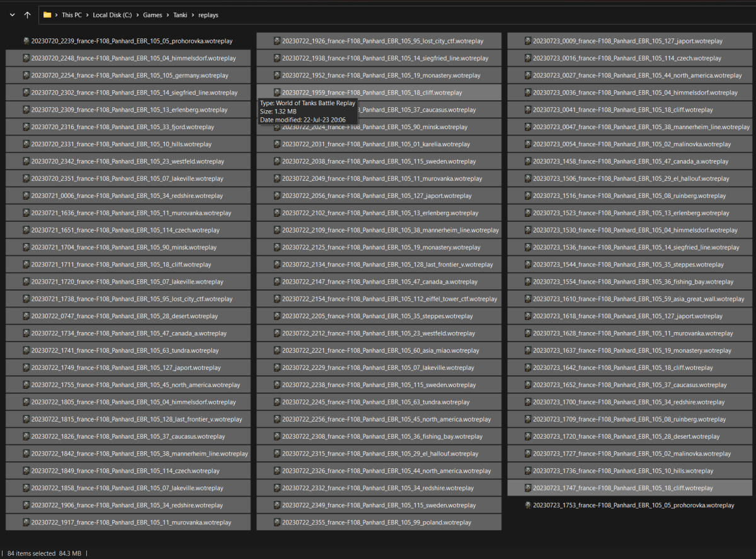Click the file icon of the 20230722_1959 cliff replay
756x559 pixels.
pos(277,93)
